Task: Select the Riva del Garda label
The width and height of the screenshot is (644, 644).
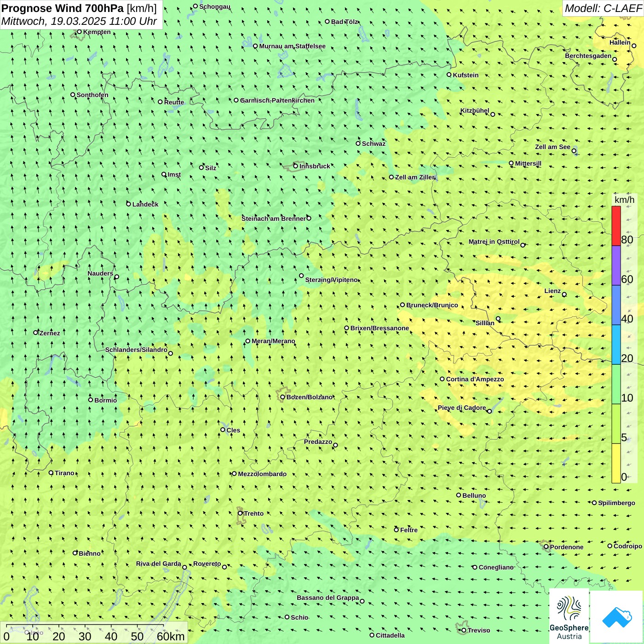Action: click(x=158, y=563)
